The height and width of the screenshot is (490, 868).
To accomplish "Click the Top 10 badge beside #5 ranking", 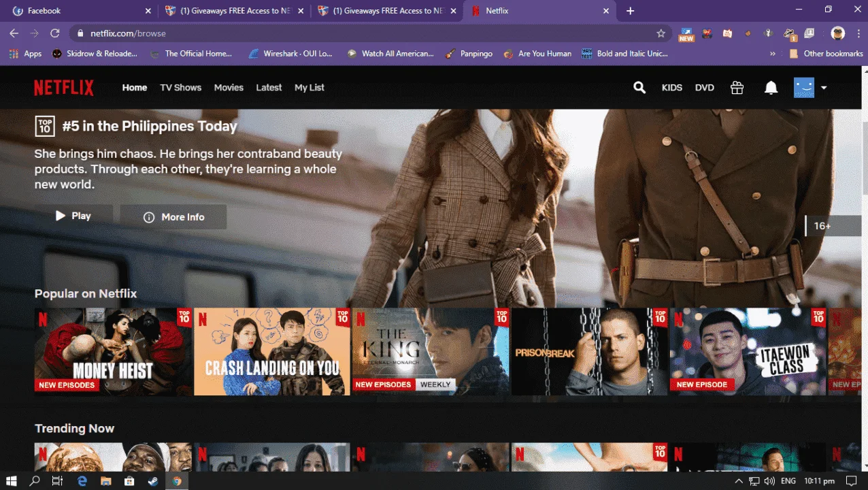I will [x=45, y=126].
